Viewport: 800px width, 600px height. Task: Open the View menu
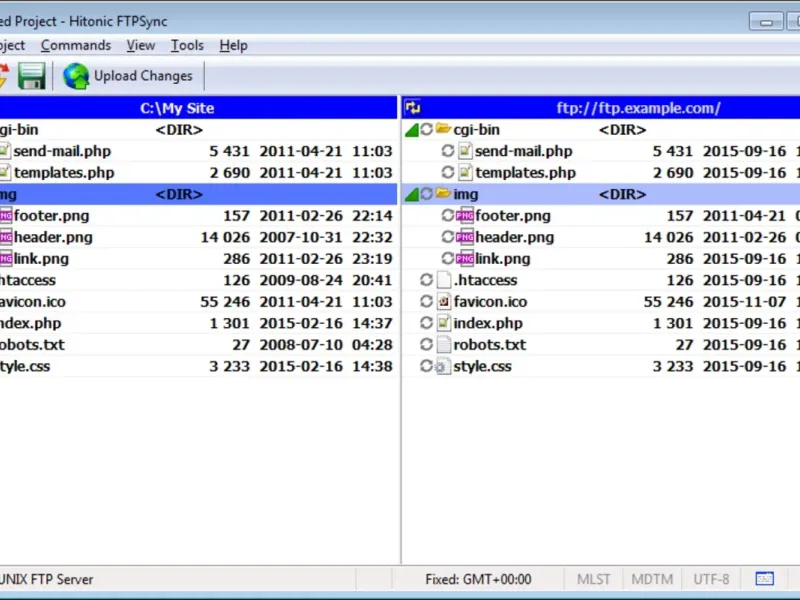point(141,45)
